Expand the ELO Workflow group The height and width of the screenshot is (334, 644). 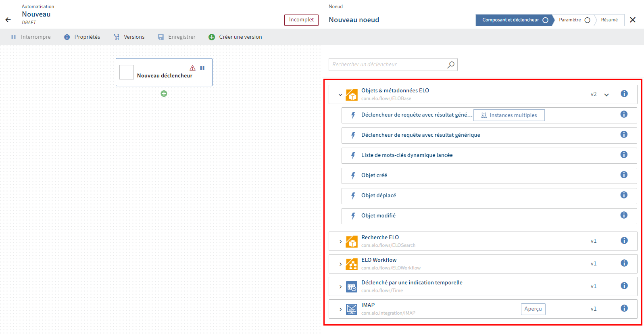pyautogui.click(x=340, y=264)
